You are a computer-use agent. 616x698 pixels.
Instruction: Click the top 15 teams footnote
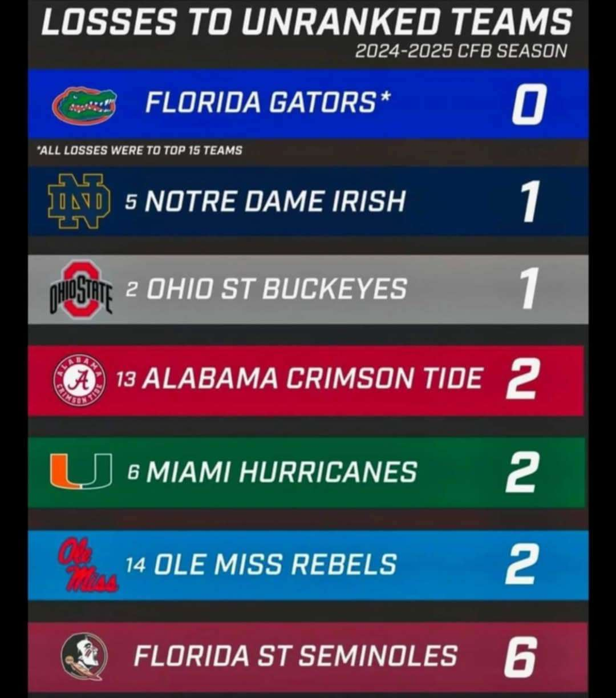click(139, 151)
